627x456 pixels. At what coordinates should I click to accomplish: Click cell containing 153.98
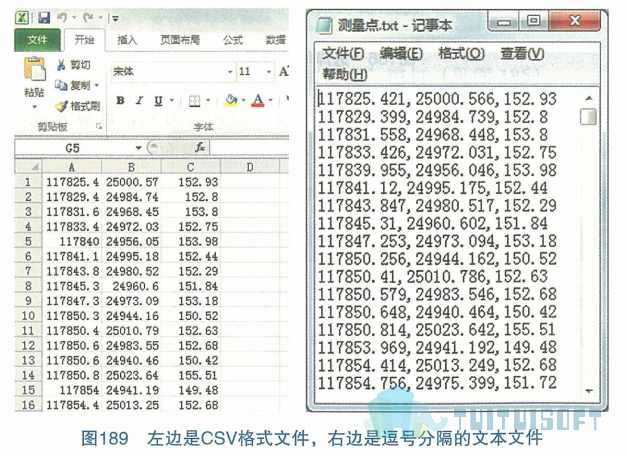[190, 242]
